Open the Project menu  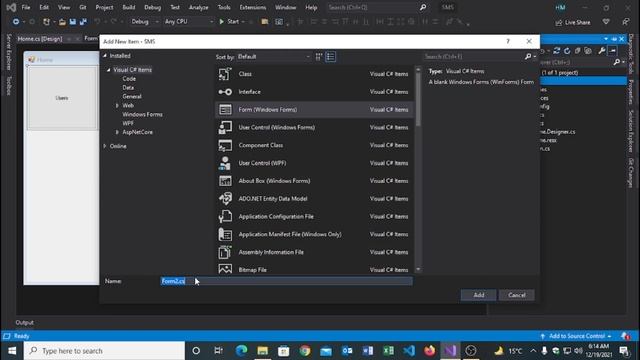point(104,7)
